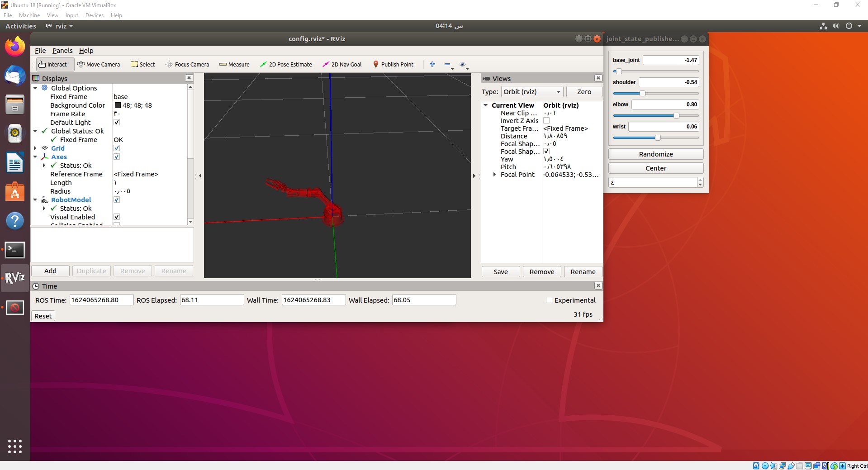
Task: Collapse the Global Options tree
Action: [35, 88]
